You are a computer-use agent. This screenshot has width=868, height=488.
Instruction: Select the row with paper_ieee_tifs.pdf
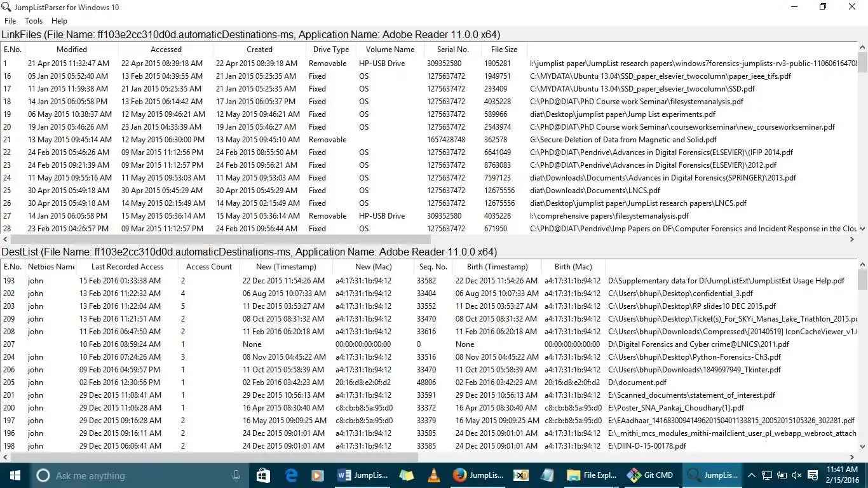click(429, 76)
